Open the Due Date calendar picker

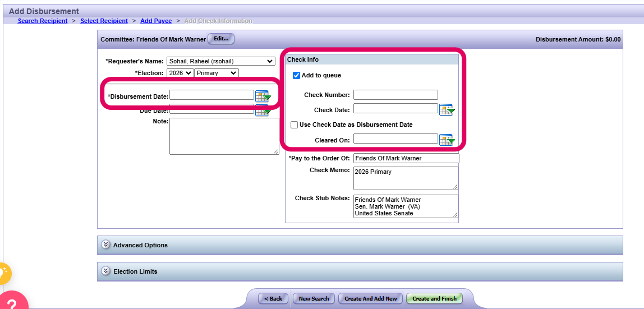click(x=263, y=111)
